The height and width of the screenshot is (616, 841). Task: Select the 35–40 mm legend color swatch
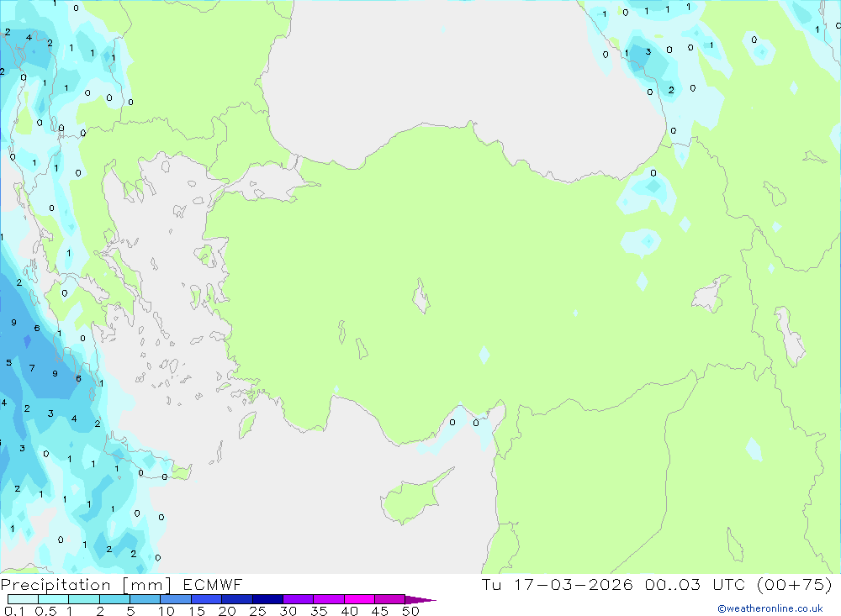tap(328, 599)
